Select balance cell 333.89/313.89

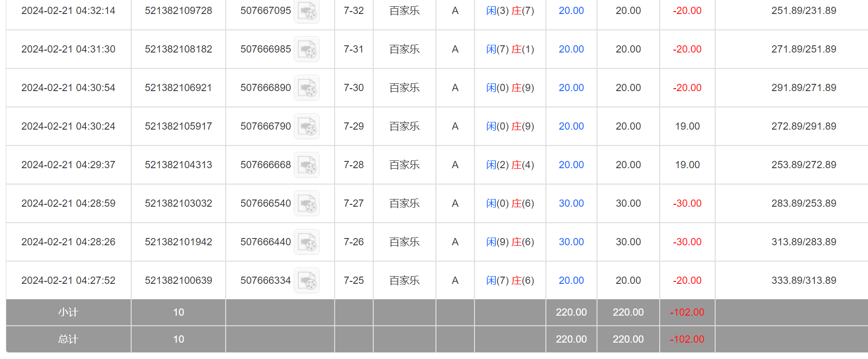click(x=803, y=280)
